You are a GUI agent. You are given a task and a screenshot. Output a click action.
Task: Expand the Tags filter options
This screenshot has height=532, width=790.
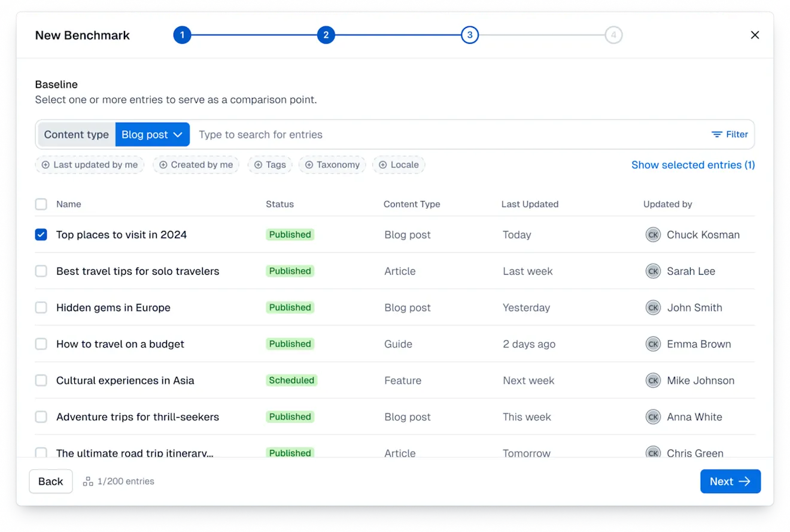pos(269,165)
